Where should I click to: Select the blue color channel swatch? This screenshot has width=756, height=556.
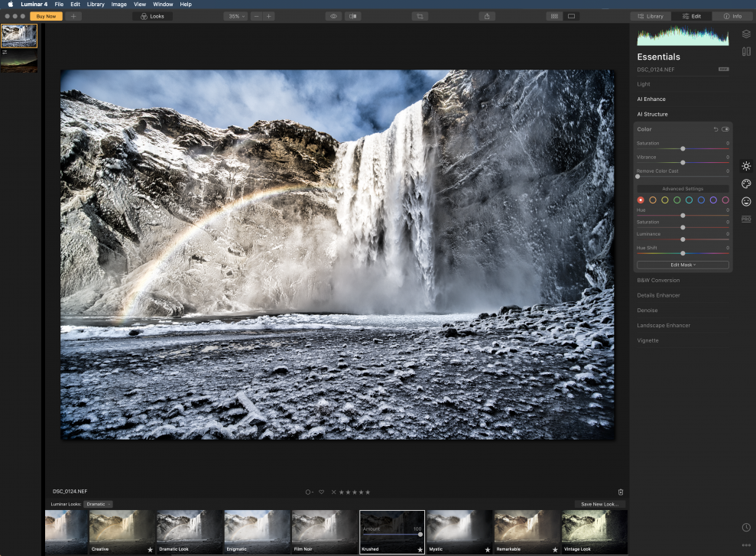pos(701,200)
